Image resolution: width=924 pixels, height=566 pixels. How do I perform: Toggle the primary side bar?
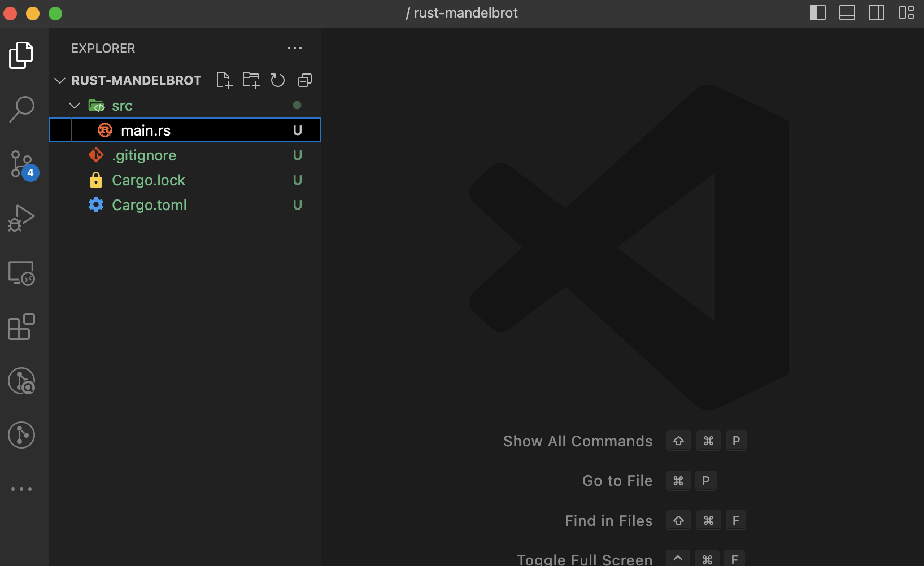click(817, 12)
